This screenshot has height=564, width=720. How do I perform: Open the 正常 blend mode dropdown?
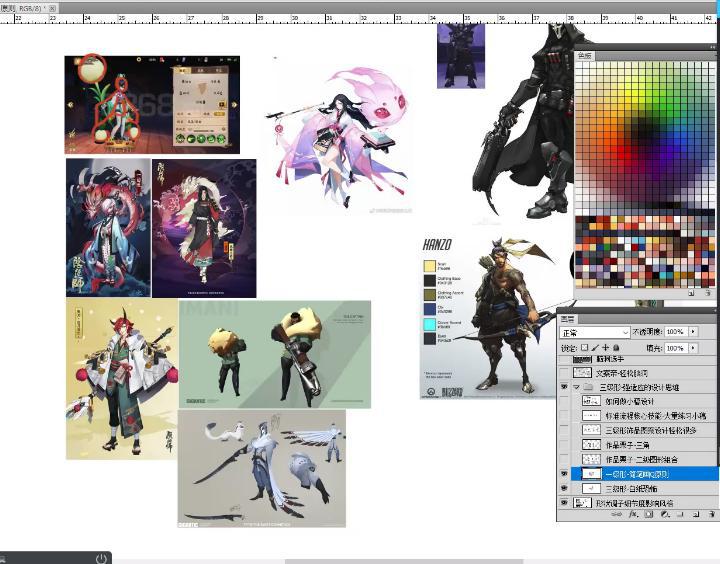[595, 332]
